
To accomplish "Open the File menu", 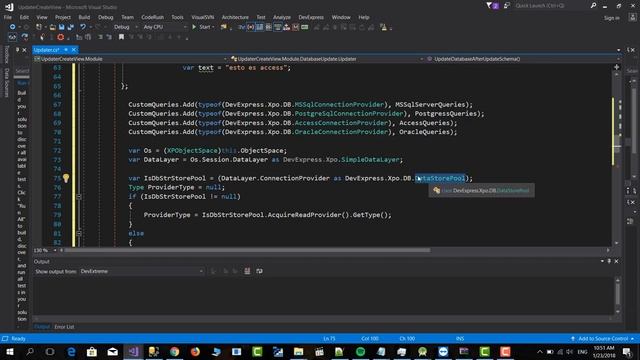I will (8, 17).
